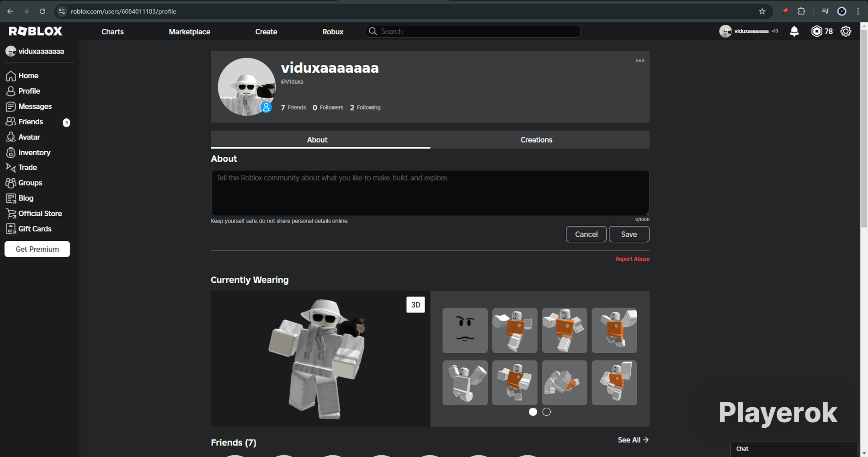Click into the About description text box
This screenshot has height=457, width=868.
430,193
